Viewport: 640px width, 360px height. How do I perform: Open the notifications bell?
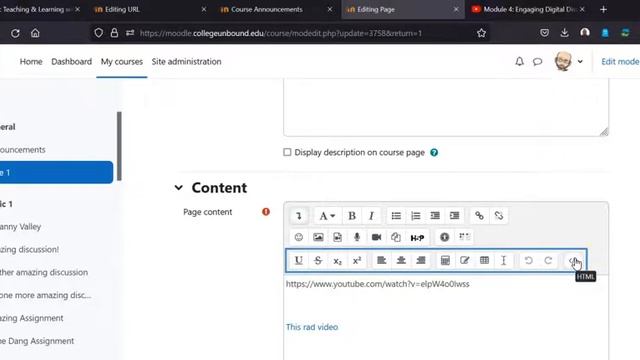tap(519, 62)
